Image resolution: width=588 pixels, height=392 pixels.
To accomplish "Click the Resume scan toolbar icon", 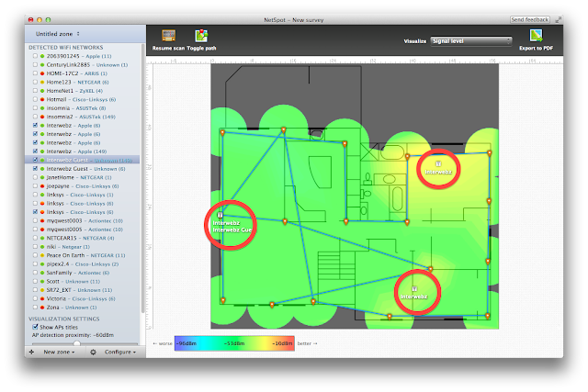I will click(169, 36).
